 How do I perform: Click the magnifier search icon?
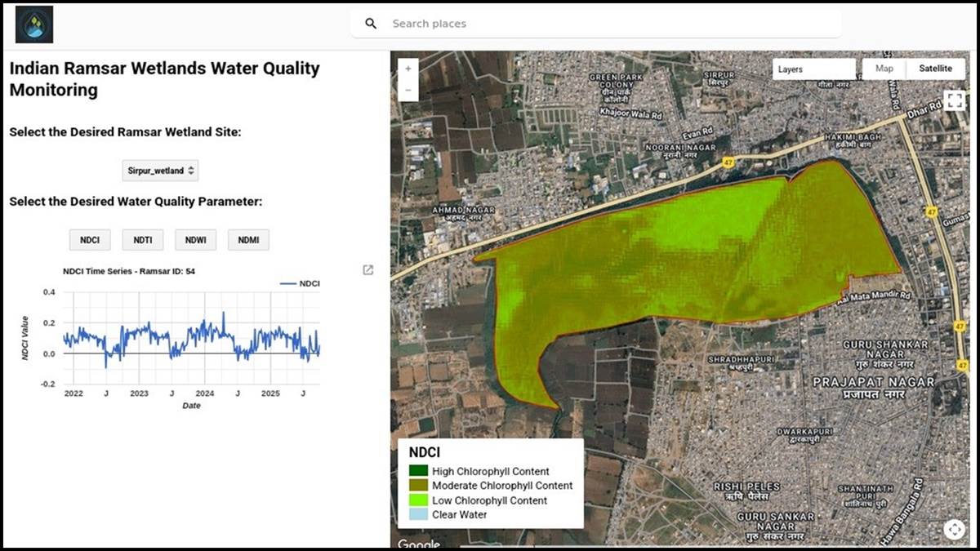[371, 24]
